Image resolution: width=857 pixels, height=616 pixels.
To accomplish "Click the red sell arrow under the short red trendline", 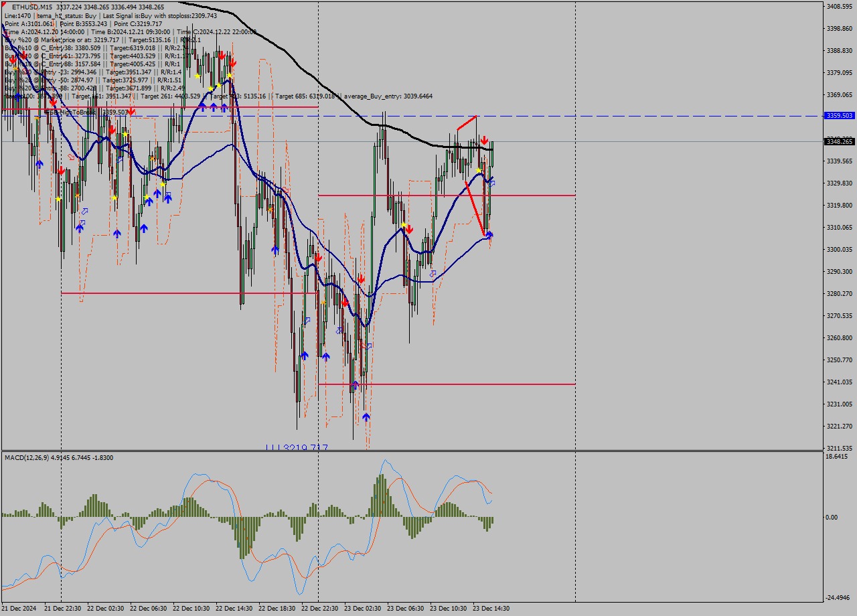I will point(483,141).
